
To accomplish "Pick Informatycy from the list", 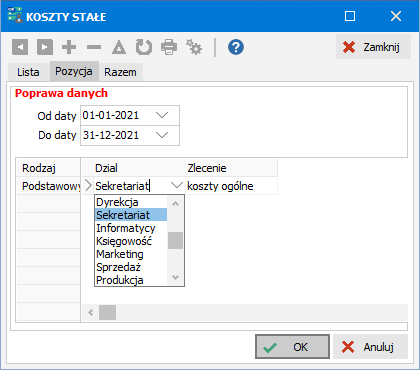I will click(131, 228).
